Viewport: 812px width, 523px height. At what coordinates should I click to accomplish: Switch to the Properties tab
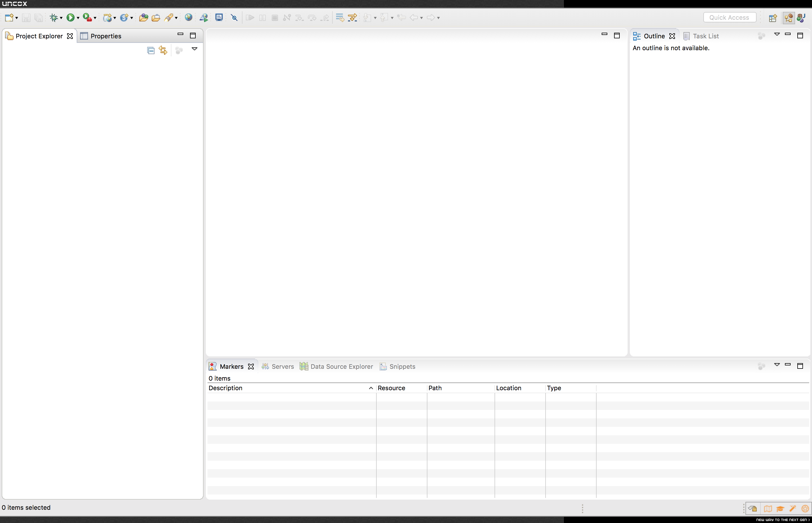coord(101,36)
